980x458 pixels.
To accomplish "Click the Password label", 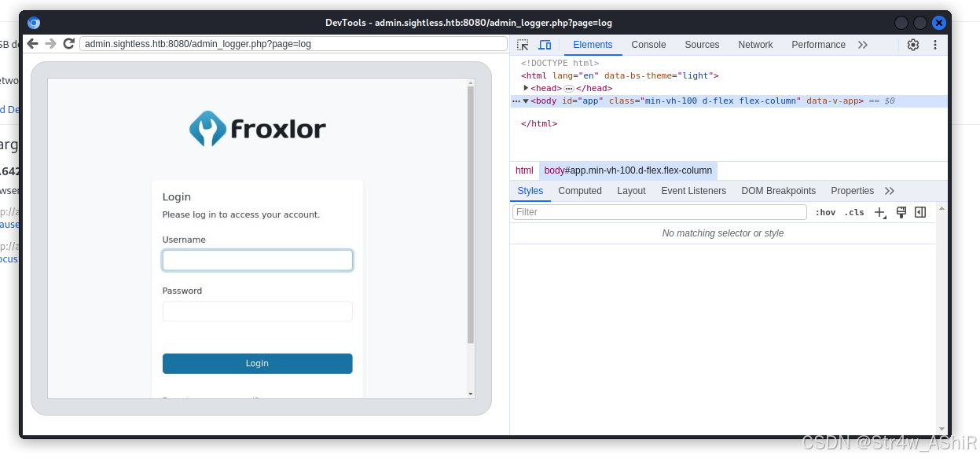I will pos(182,291).
